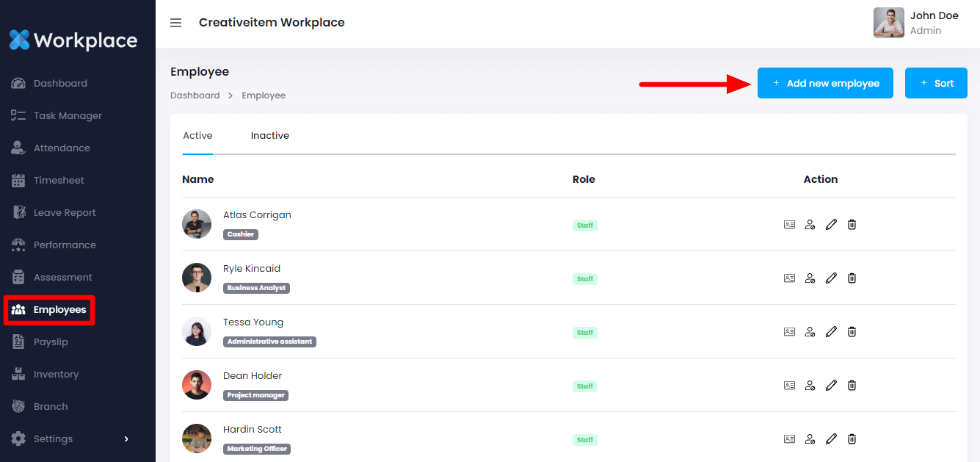Switch to the Inactive tab

269,136
